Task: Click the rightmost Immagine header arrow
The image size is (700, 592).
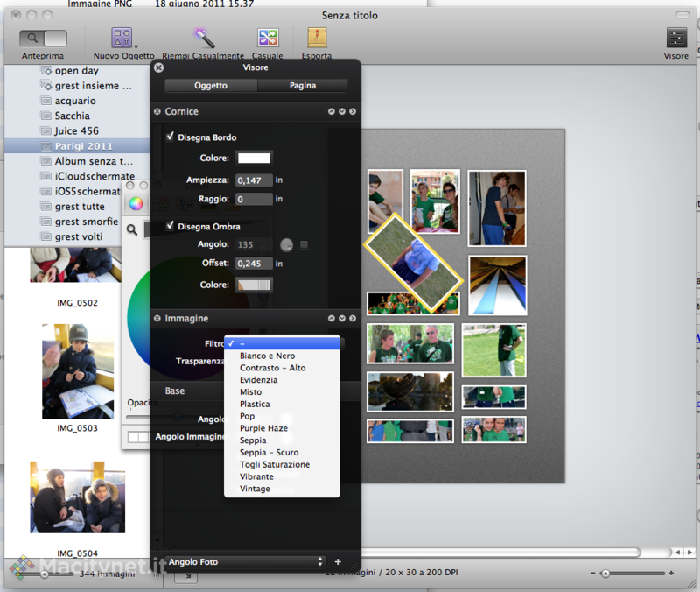Action: [353, 318]
